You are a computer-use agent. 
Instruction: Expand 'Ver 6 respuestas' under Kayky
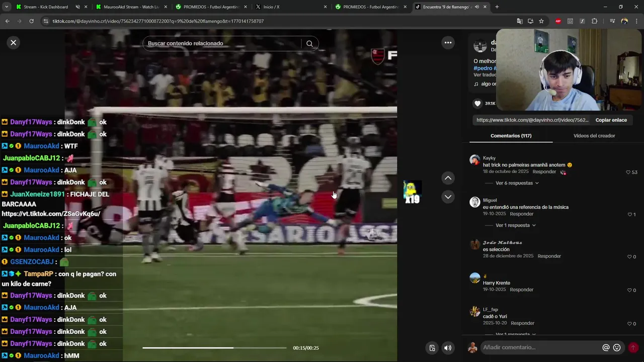tap(517, 183)
